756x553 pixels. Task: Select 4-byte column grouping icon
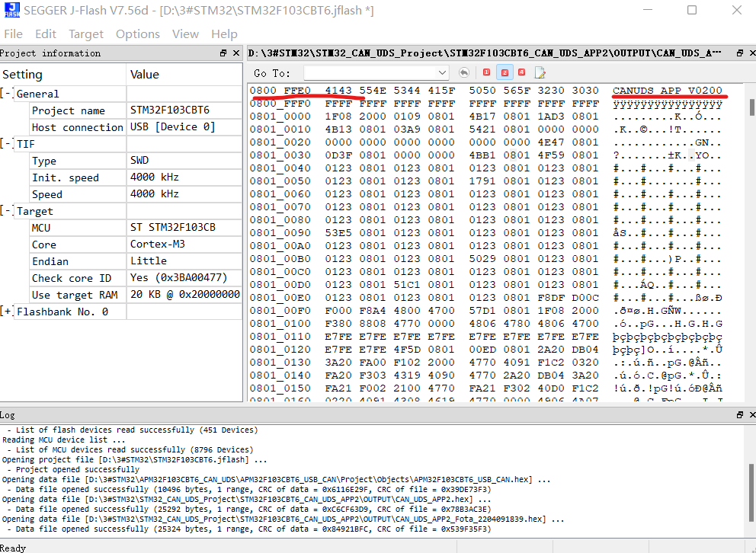tap(522, 72)
